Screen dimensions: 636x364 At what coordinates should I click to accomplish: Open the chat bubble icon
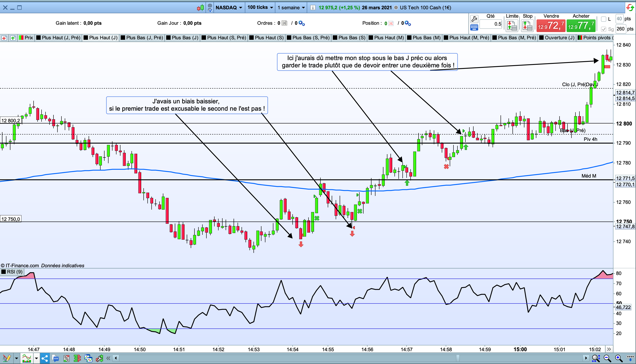55,358
